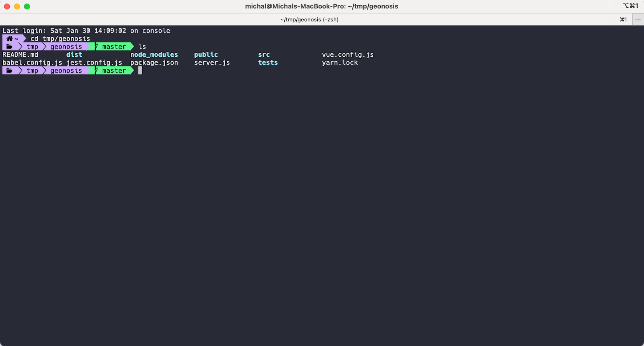Click the 'cd tmp/geonosis' command text

pyautogui.click(x=60, y=38)
